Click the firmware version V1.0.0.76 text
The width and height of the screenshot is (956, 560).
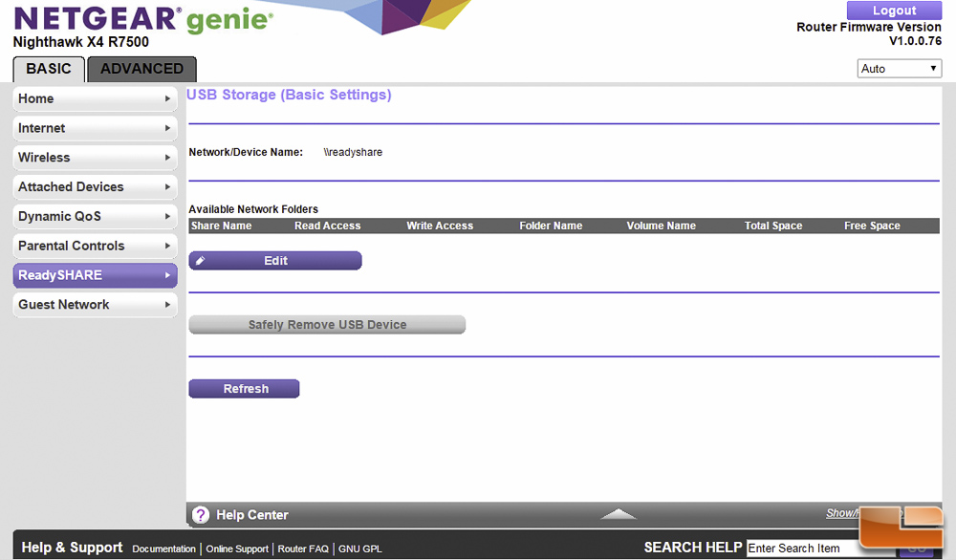(915, 41)
